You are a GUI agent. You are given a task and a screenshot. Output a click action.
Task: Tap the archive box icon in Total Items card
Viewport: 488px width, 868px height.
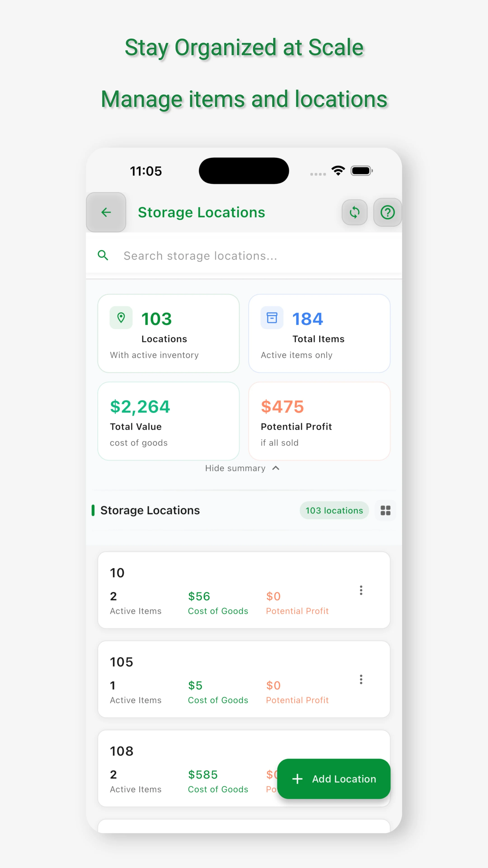[x=272, y=317]
